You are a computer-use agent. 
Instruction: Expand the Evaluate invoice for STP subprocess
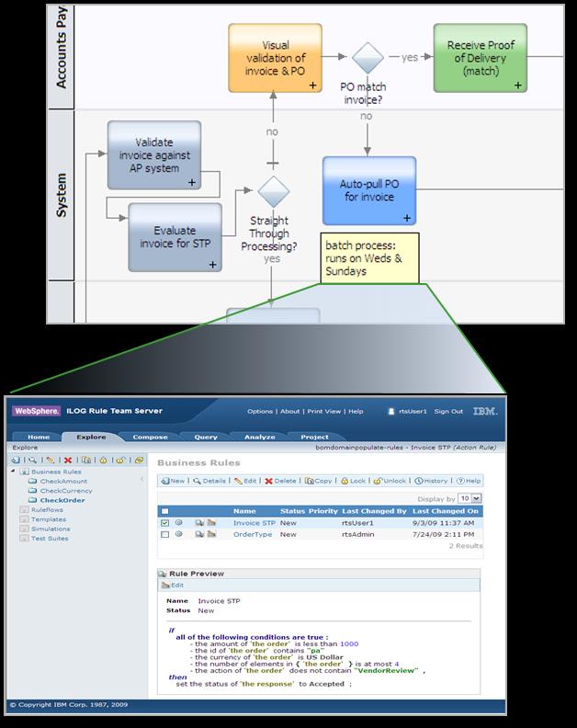[x=212, y=265]
